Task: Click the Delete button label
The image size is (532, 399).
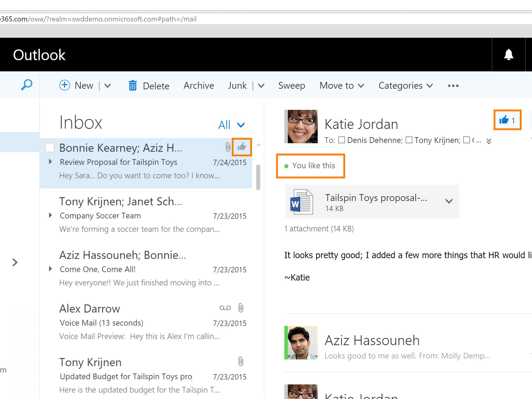Action: pos(156,86)
